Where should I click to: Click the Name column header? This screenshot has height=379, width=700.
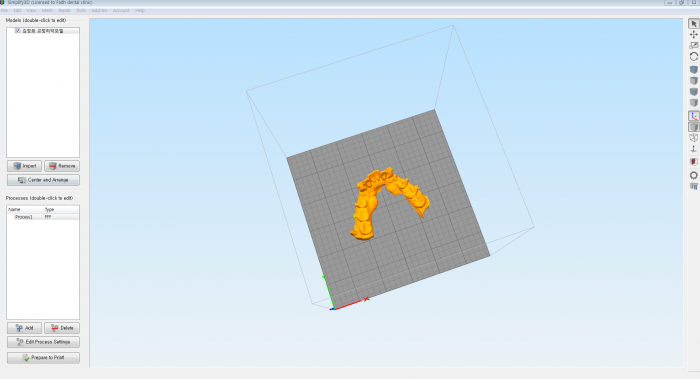[x=14, y=209]
